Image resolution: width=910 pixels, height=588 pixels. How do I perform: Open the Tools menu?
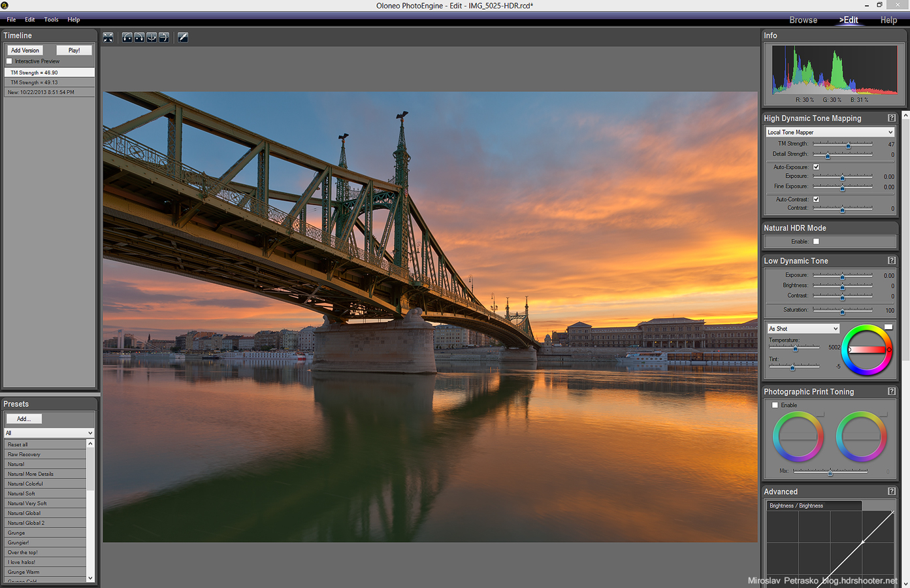51,20
